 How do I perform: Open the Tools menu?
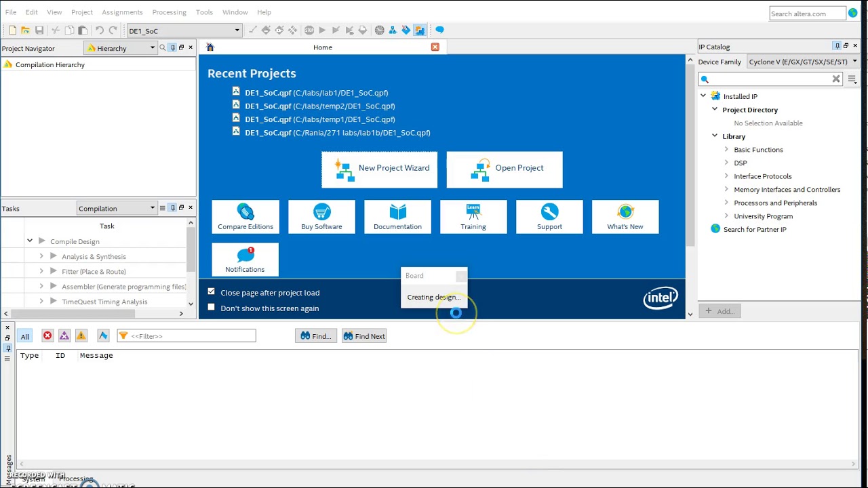pos(204,12)
